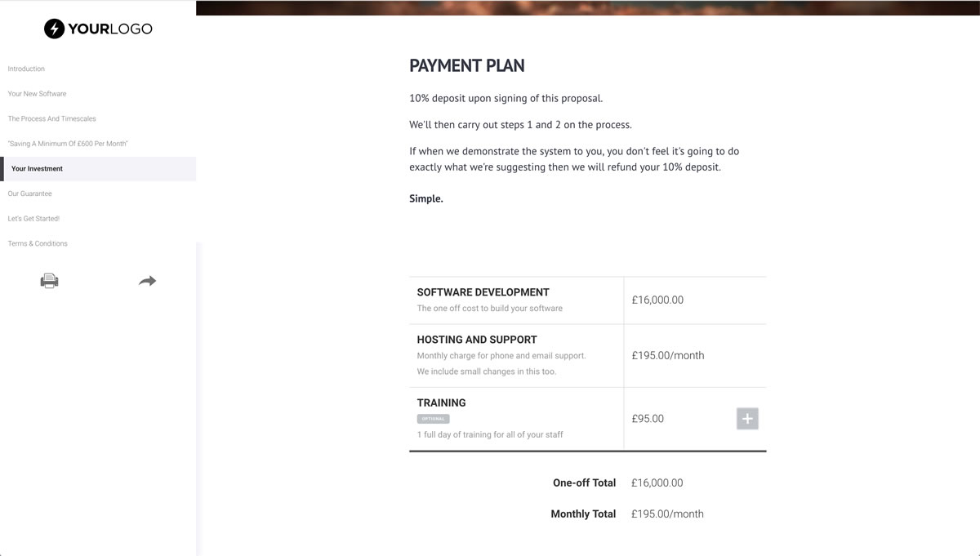Open the Your New Software page

coord(37,93)
